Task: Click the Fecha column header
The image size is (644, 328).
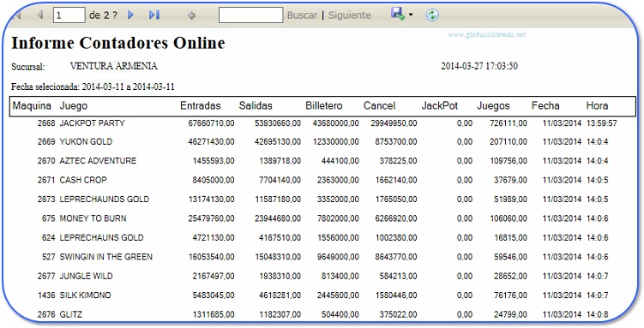Action: (545, 106)
